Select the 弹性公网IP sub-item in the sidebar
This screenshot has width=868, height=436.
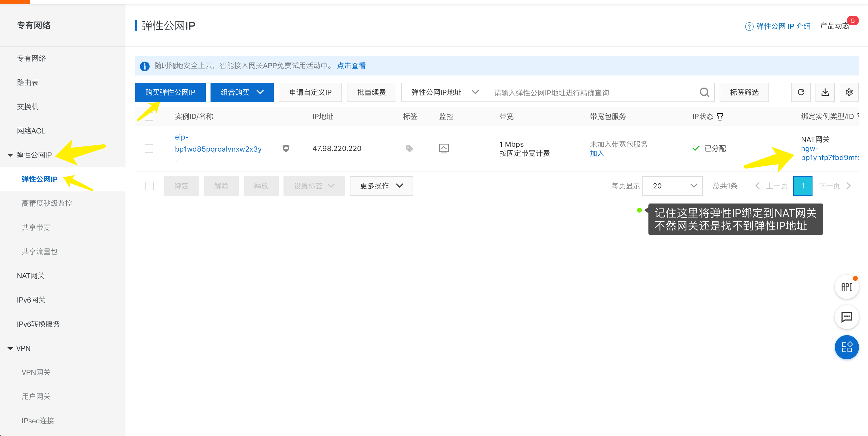tap(40, 179)
